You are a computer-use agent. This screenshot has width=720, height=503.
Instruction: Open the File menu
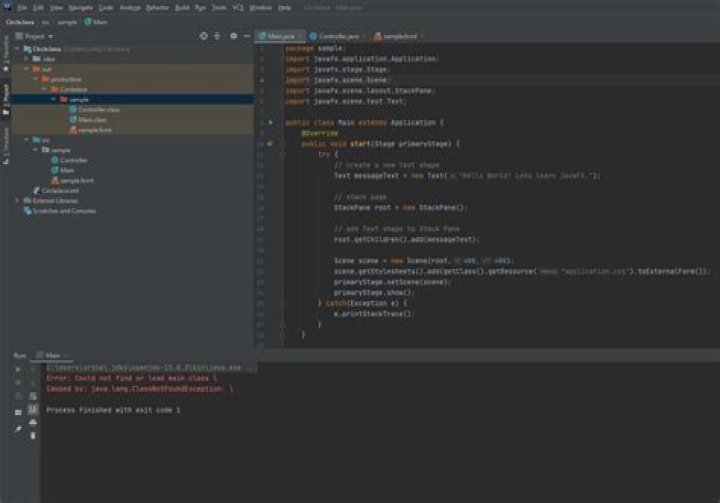point(22,8)
